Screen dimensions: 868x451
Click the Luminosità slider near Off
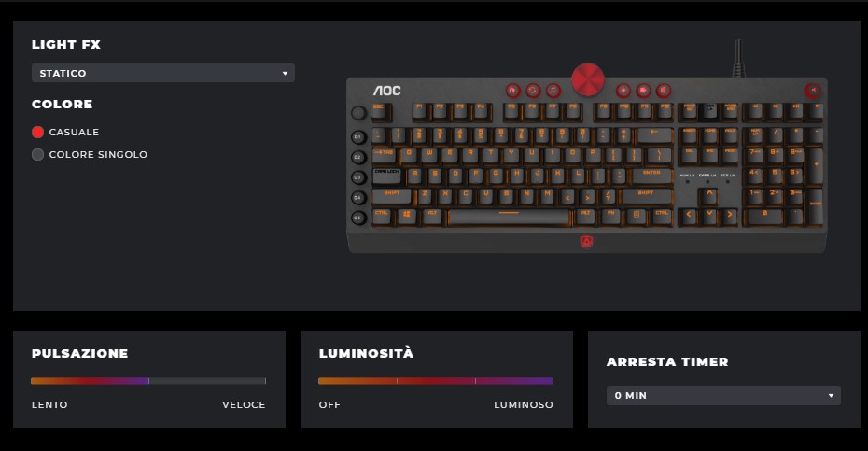coord(327,381)
